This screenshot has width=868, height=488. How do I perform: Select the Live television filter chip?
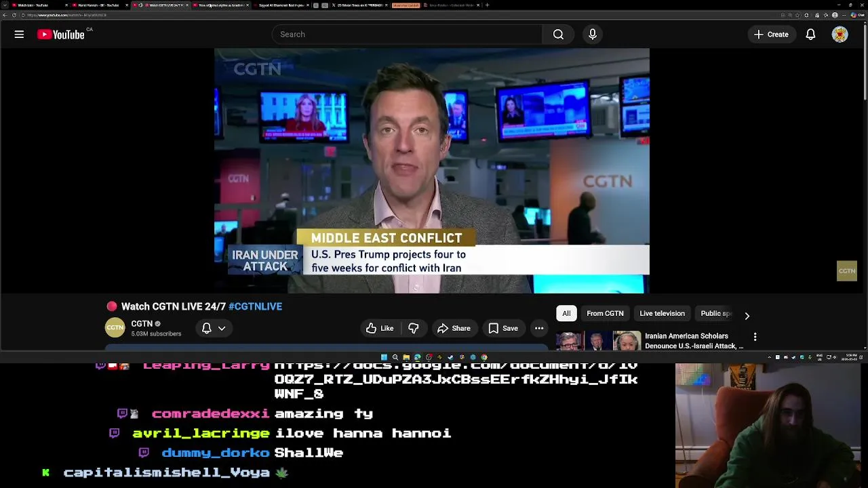point(662,313)
